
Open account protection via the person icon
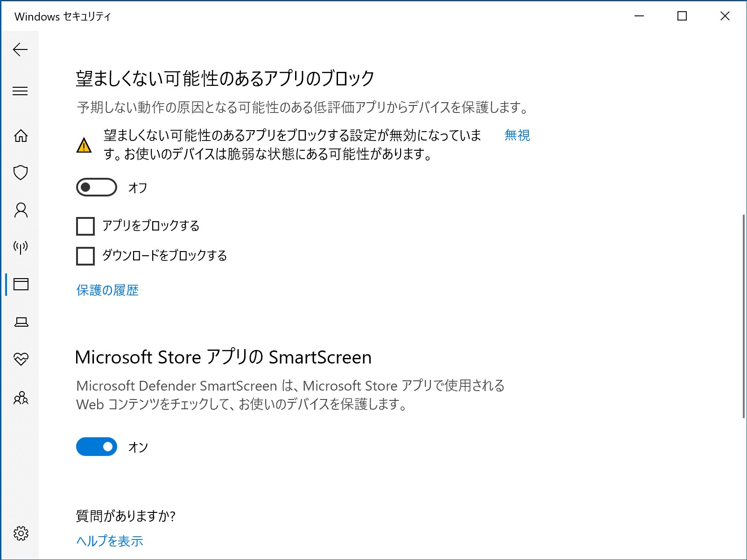coord(21,210)
